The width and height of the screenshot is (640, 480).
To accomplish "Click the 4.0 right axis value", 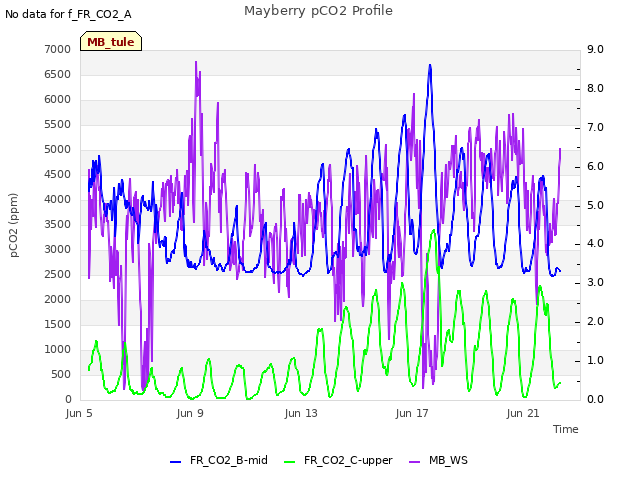I will pos(595,244).
